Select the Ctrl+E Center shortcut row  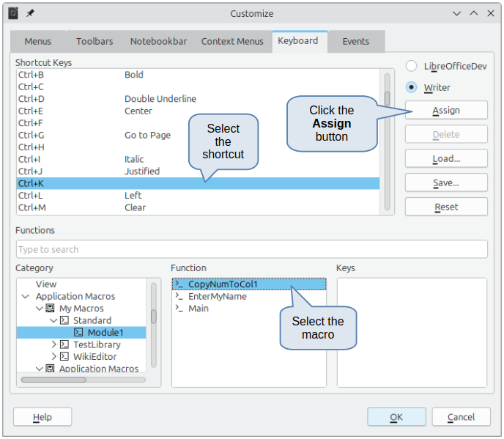(x=198, y=111)
